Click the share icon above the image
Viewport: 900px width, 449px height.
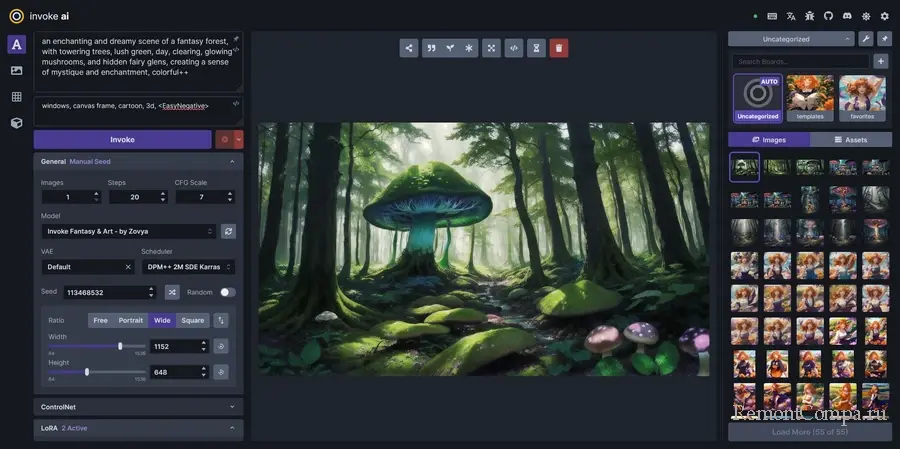(x=409, y=48)
